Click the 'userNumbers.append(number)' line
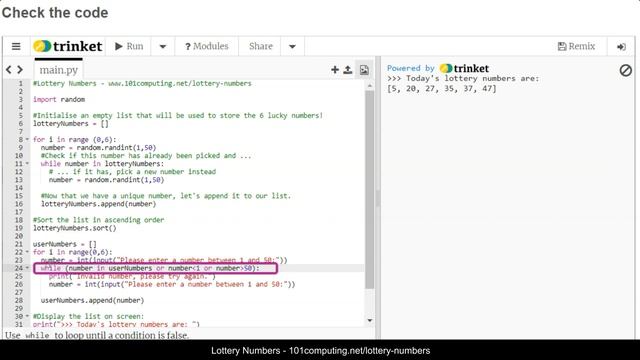Image resolution: width=640 pixels, height=360 pixels. point(93,300)
